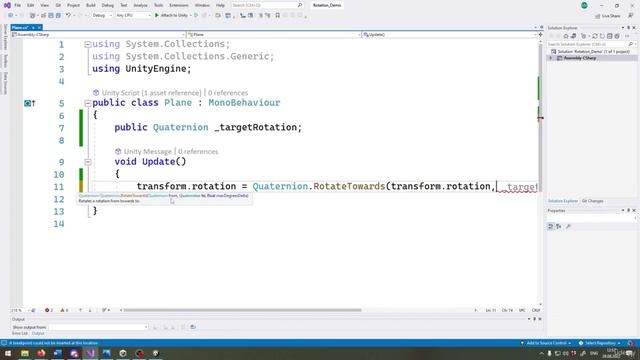The width and height of the screenshot is (640, 360).
Task: Click the toolbar bookmark icon
Action: click(x=278, y=15)
